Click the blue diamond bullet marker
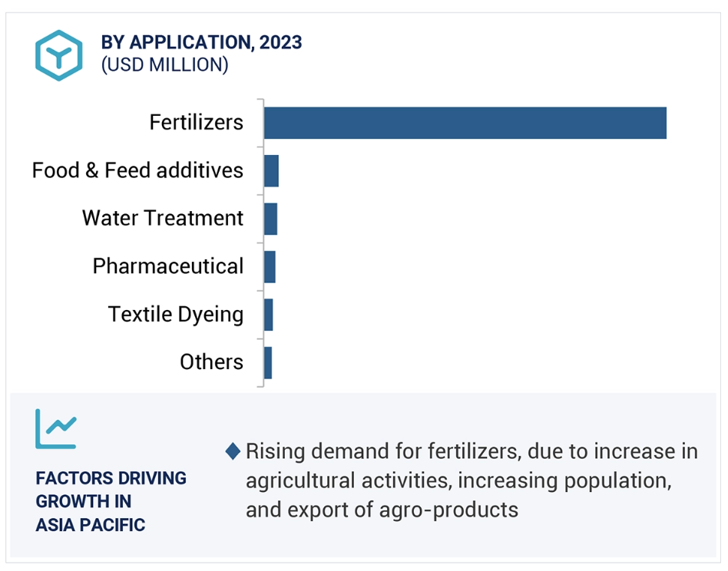Viewport: 728px width, 571px height. (x=233, y=451)
